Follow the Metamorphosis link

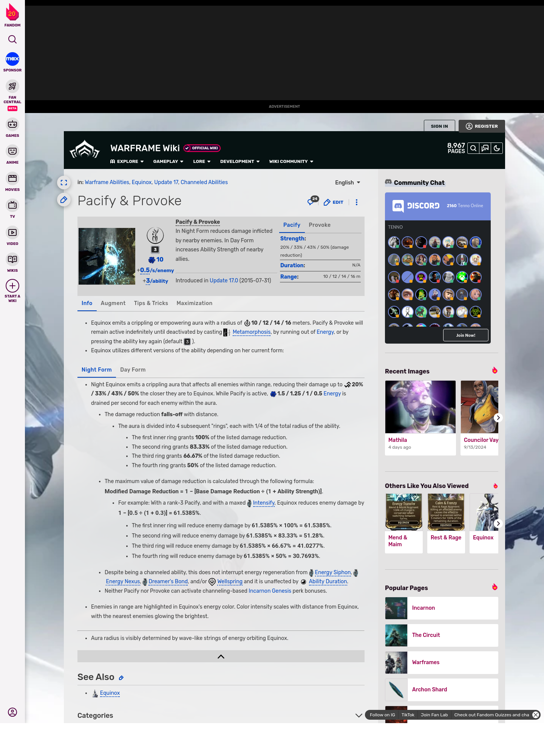tap(252, 332)
